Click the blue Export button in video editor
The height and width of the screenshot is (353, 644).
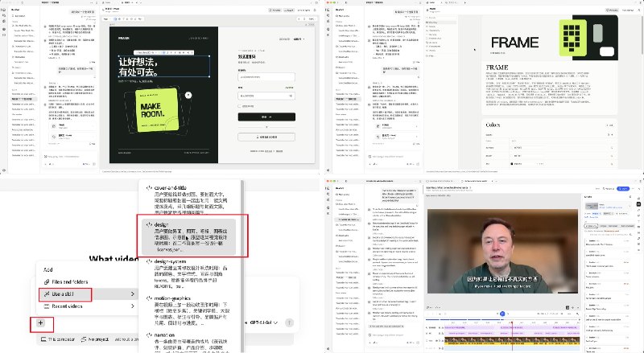click(x=623, y=188)
